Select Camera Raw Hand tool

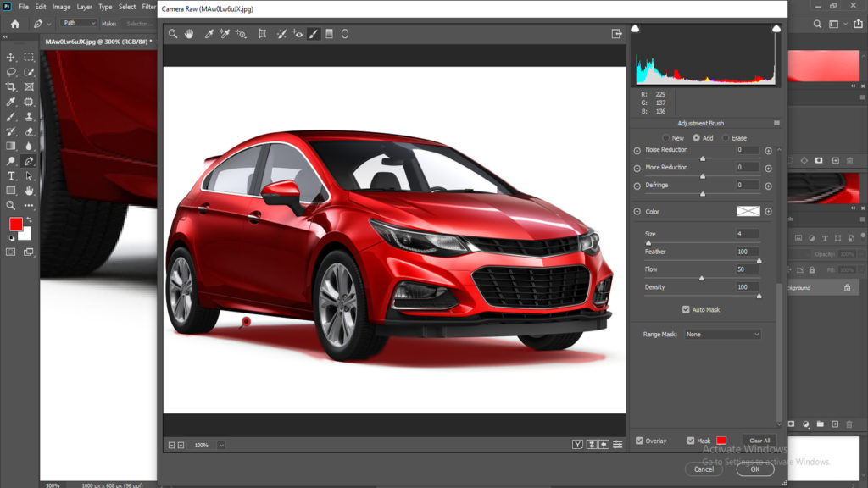(x=189, y=34)
